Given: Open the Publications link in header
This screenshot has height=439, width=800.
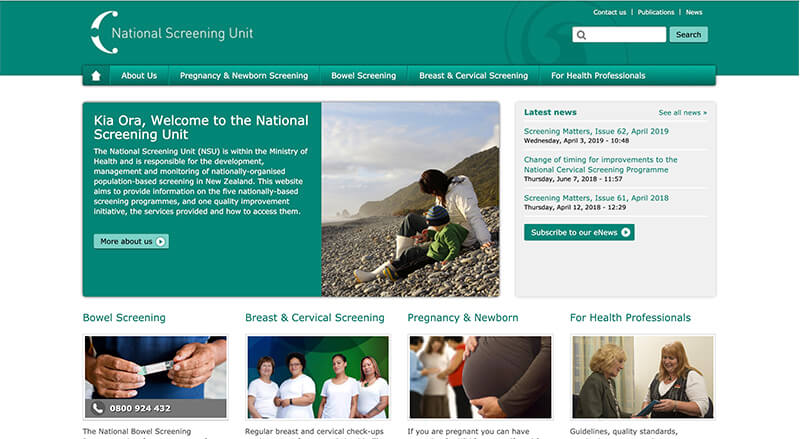Looking at the screenshot, I should [x=656, y=12].
